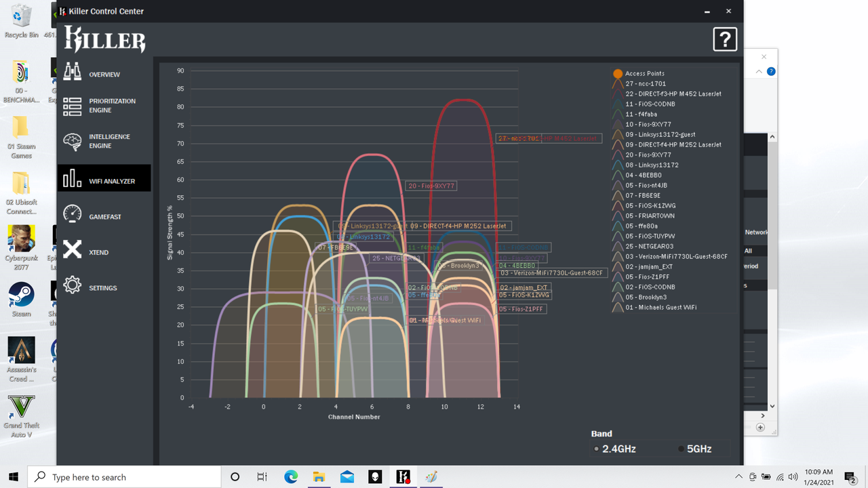Viewport: 868px width, 488px height.
Task: Open Recycle Bin on desktop
Action: coord(21,21)
